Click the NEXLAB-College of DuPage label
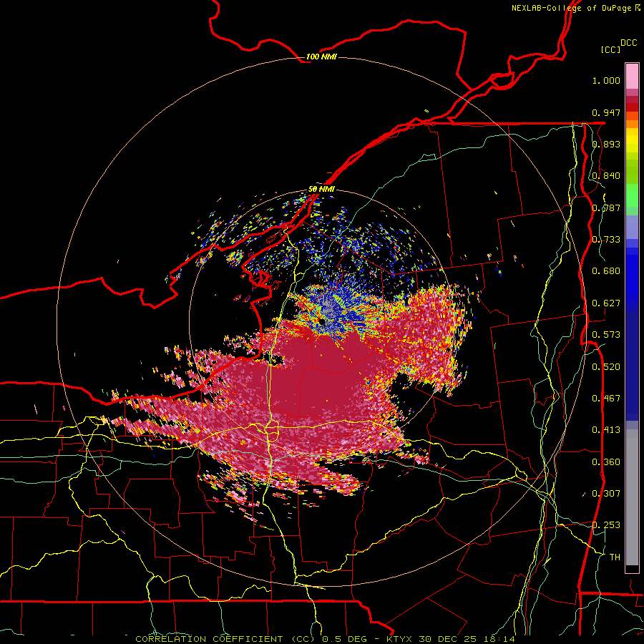 point(571,8)
